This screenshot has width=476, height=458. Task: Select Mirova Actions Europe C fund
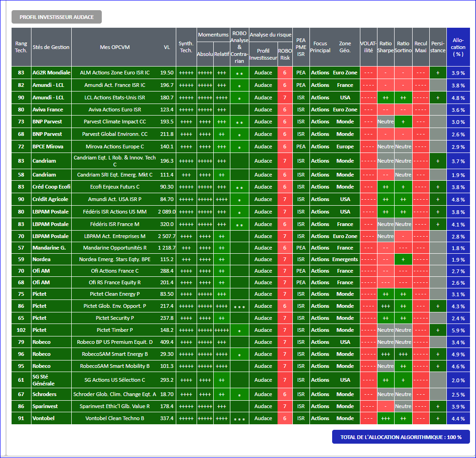coord(115,146)
